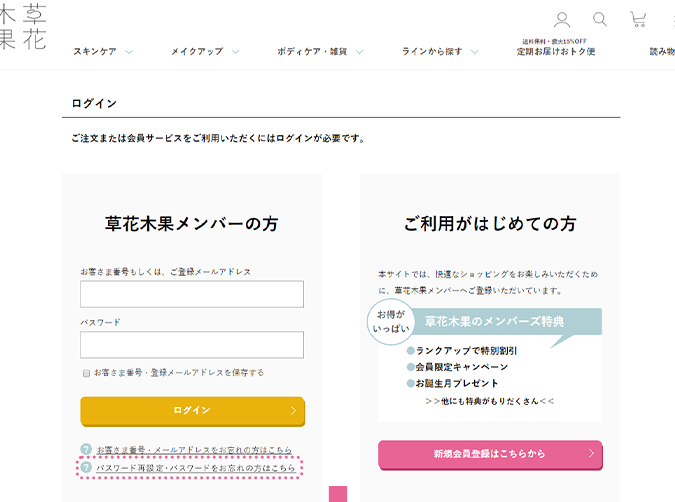
Task: Click the arrow on the pink registration button
Action: coord(591,454)
